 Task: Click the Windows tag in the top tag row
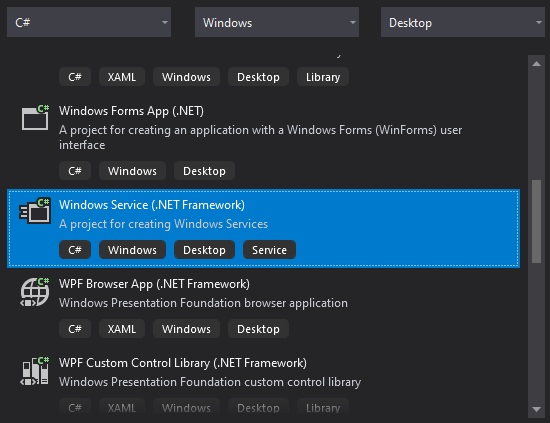pyautogui.click(x=186, y=77)
